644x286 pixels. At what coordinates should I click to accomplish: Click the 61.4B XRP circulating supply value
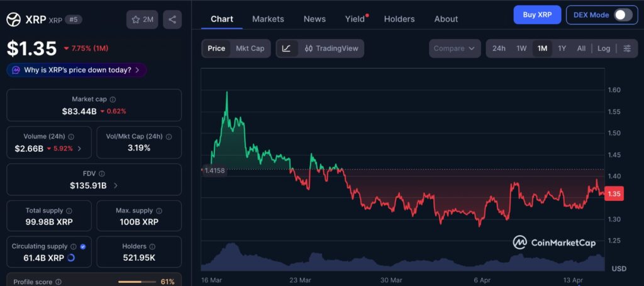pyautogui.click(x=45, y=258)
